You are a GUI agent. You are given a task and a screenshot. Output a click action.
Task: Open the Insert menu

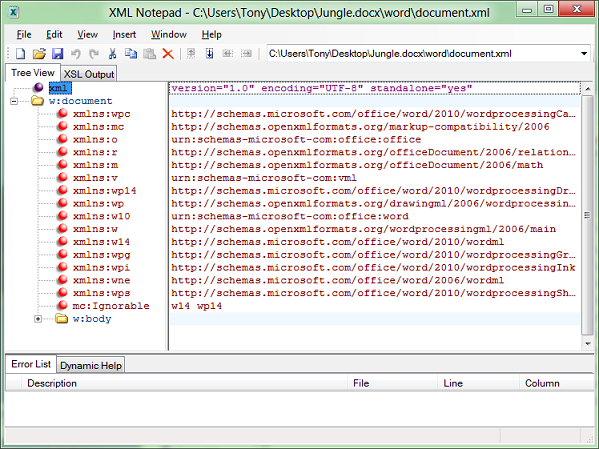tap(124, 35)
